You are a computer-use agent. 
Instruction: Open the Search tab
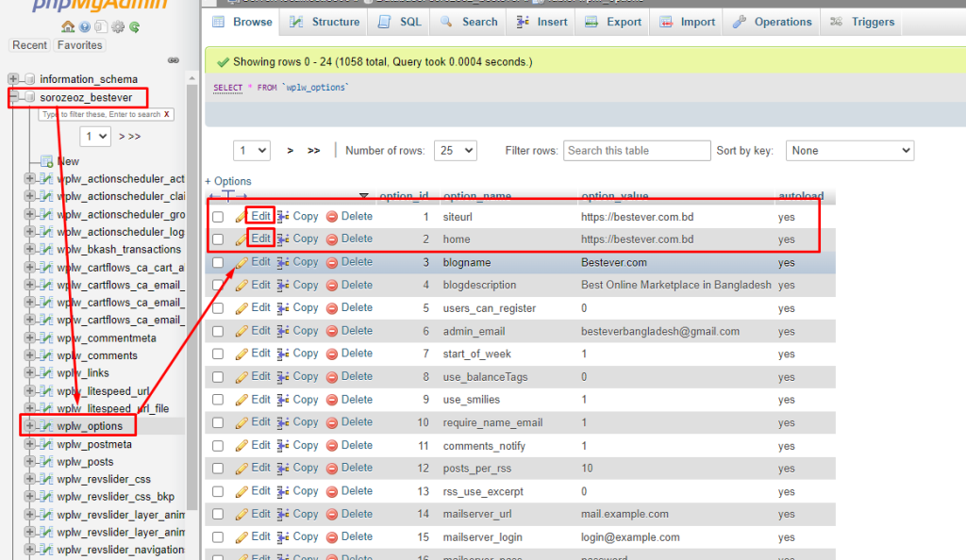(469, 22)
